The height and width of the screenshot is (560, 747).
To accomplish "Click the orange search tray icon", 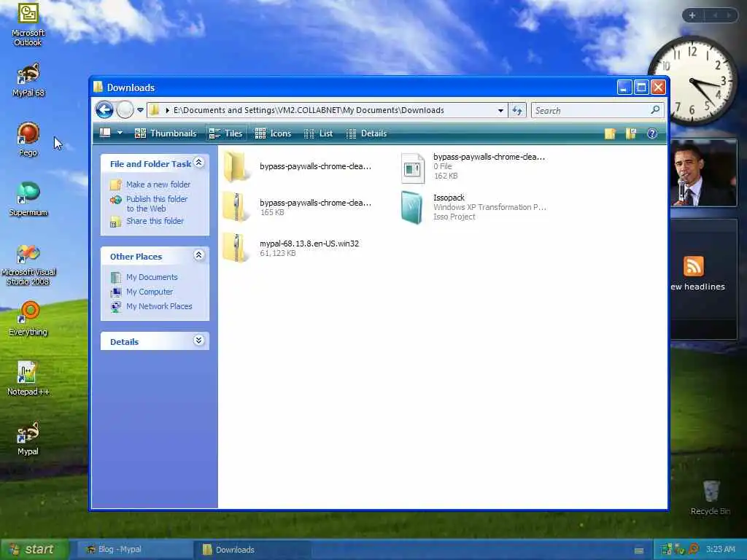I will click(694, 549).
